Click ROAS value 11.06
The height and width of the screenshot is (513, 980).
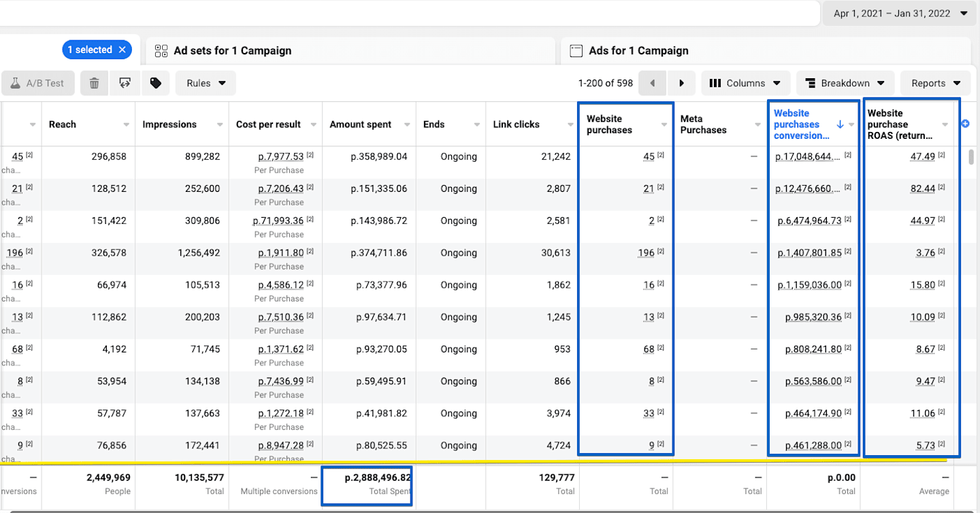tap(923, 414)
